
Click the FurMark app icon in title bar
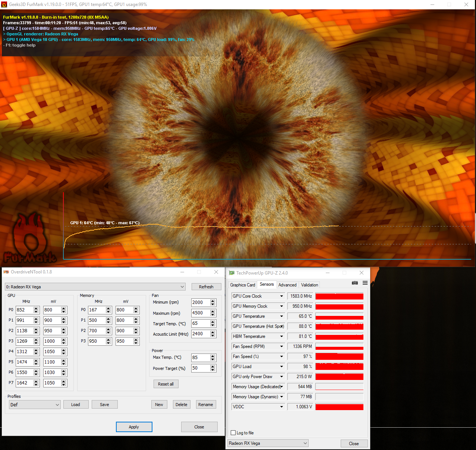(4, 4)
